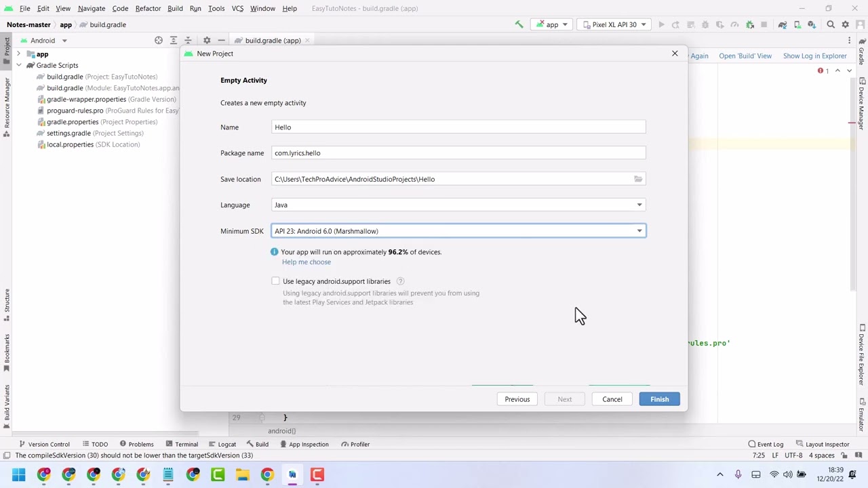Browse folder icon in Save location
The width and height of the screenshot is (868, 488).
[638, 179]
